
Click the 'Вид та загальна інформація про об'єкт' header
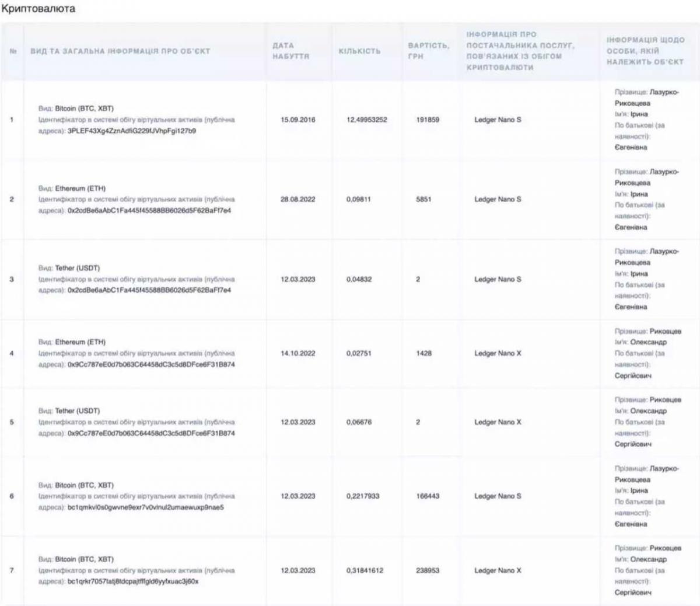pos(120,51)
